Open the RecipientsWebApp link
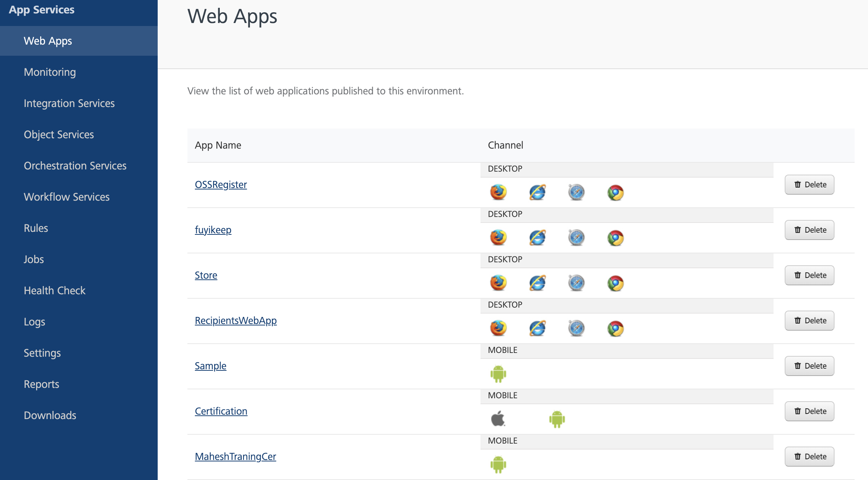This screenshot has width=868, height=480. pyautogui.click(x=236, y=321)
